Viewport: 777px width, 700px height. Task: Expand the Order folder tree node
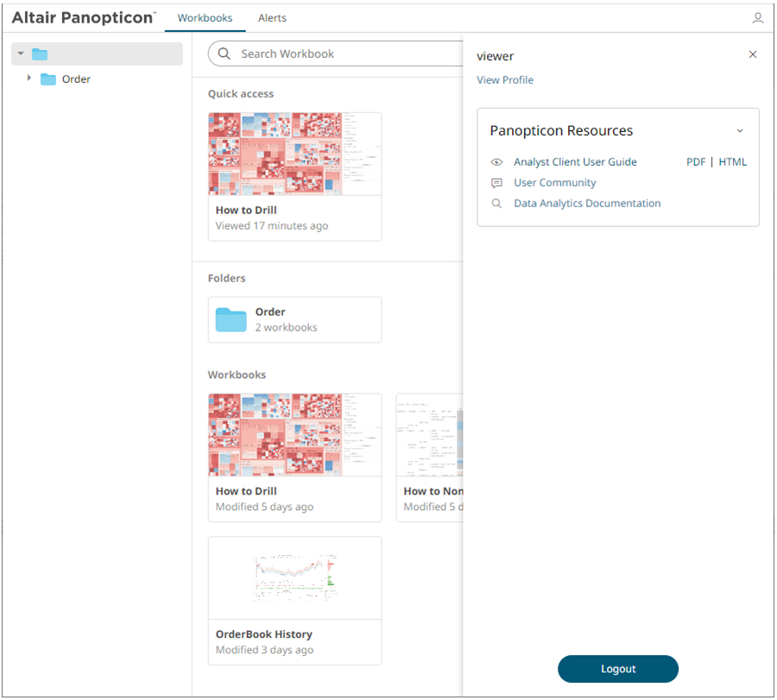click(x=29, y=79)
